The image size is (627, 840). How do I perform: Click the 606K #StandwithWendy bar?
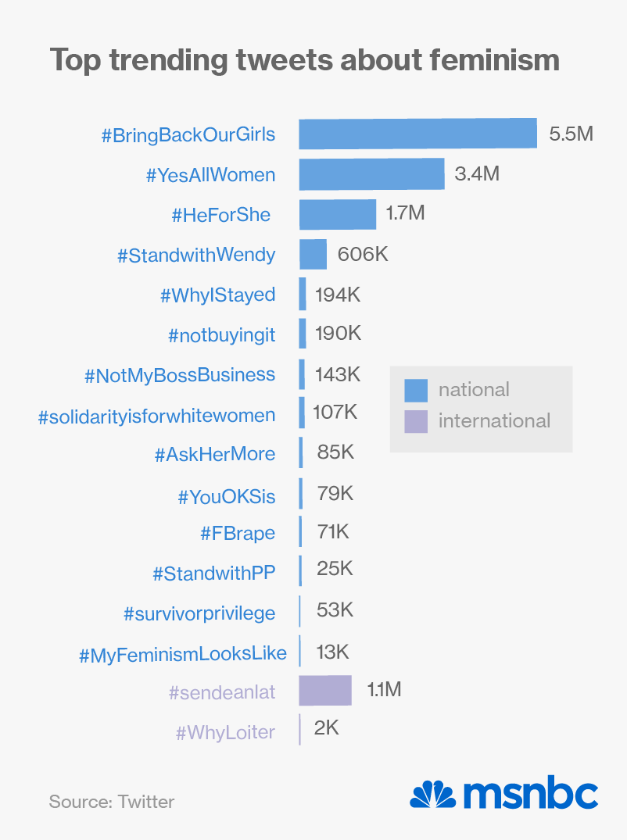click(x=313, y=254)
